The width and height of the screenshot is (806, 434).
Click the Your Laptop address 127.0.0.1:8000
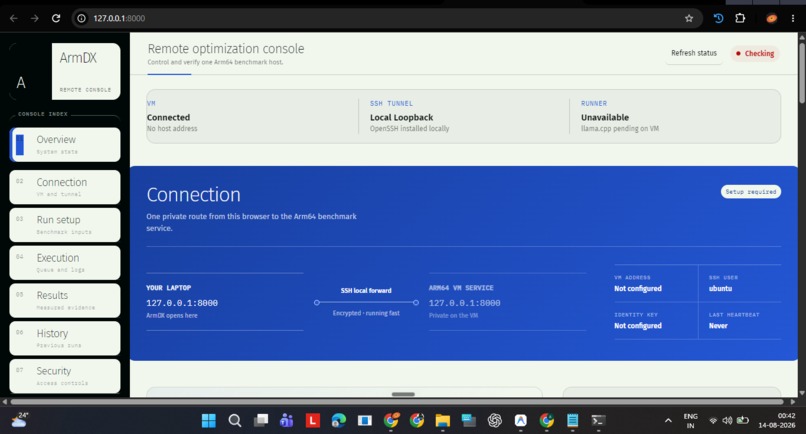[x=182, y=303]
